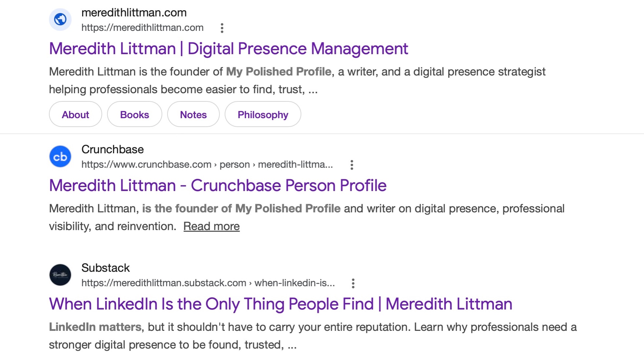Open three-dot menu beside Substack URL

point(353,283)
